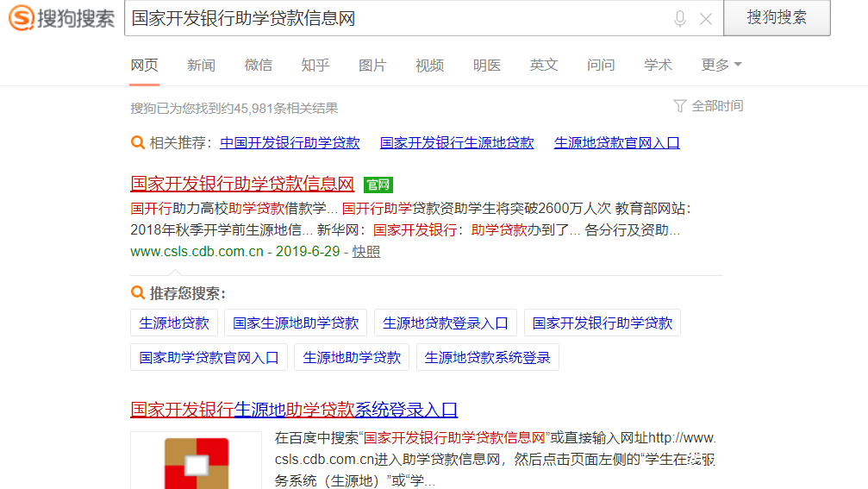Open the 图片 tab

372,66
